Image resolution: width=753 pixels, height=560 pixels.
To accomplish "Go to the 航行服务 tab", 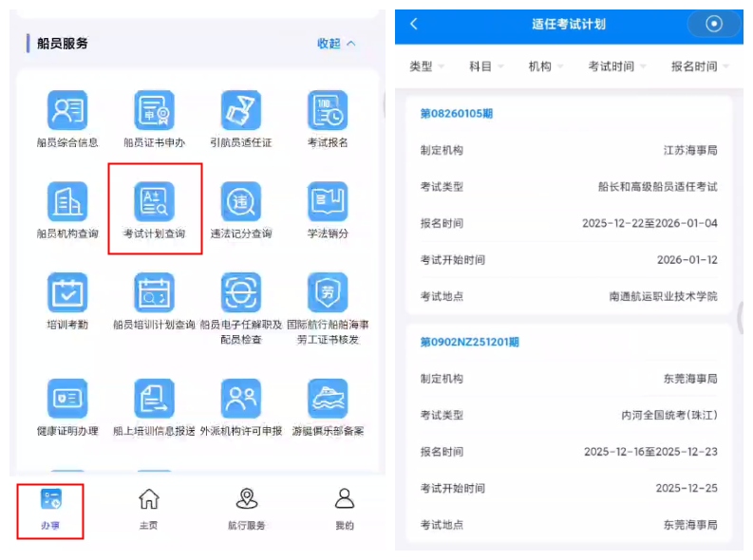I will 247,509.
